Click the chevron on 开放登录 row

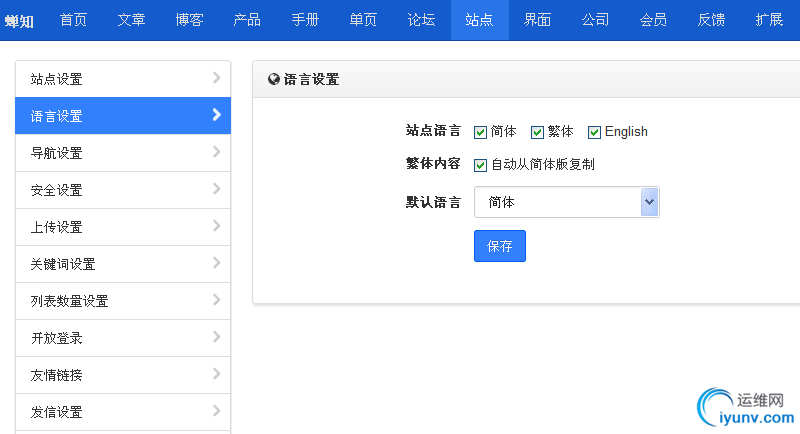pos(217,337)
